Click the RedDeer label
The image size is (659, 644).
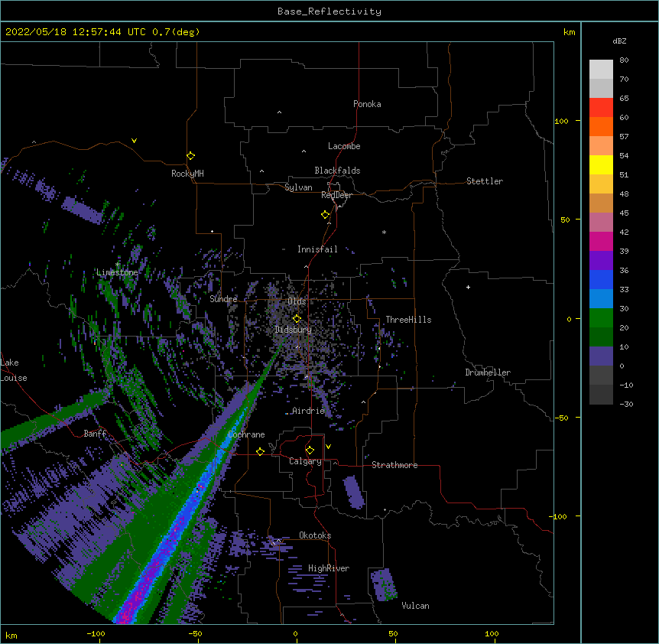coord(336,195)
